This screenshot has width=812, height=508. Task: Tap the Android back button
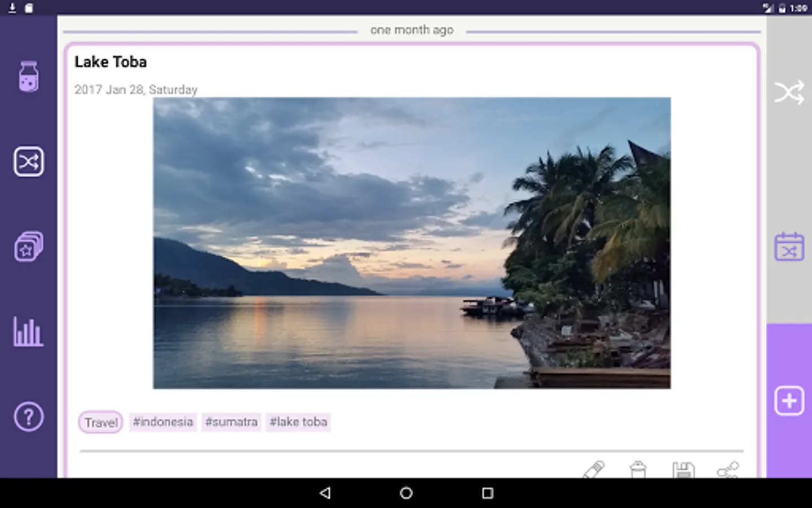[x=325, y=493]
